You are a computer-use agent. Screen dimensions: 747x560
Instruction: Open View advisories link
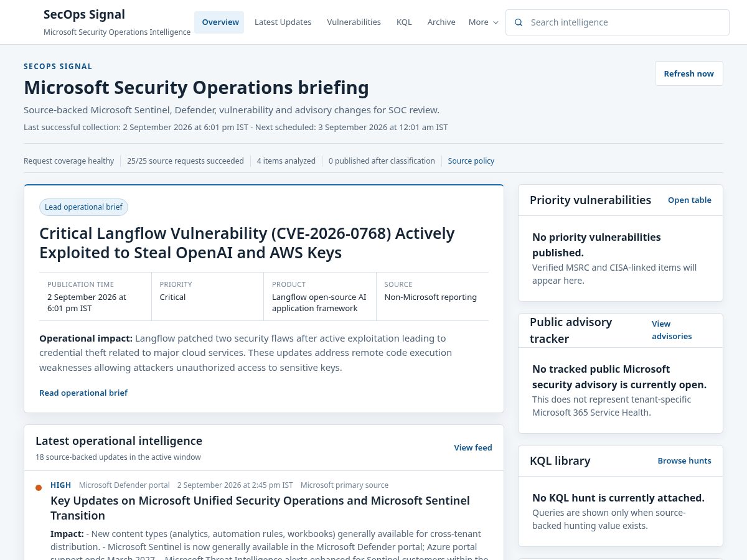click(672, 330)
